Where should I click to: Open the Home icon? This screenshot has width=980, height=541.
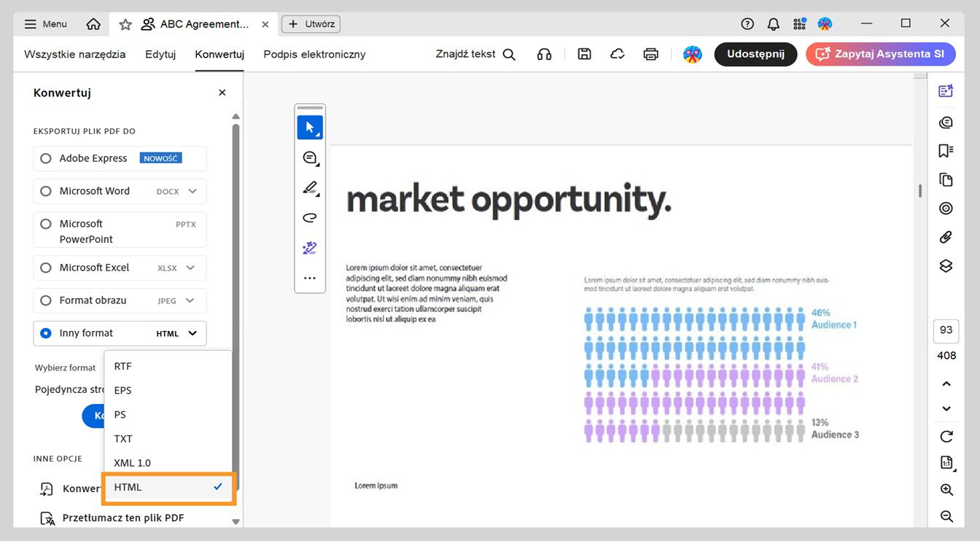coord(93,24)
